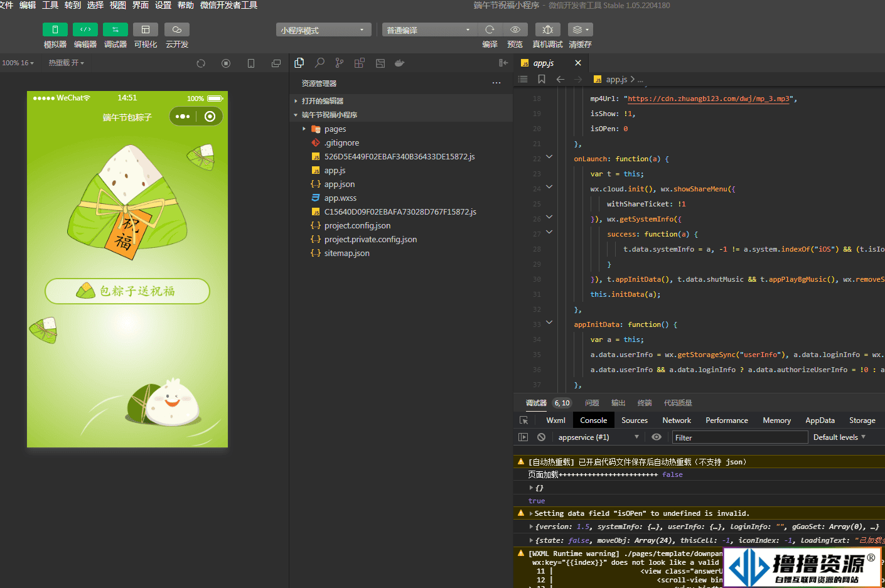885x588 pixels.
Task: Collapse the explorer sidebar icon
Action: click(503, 63)
